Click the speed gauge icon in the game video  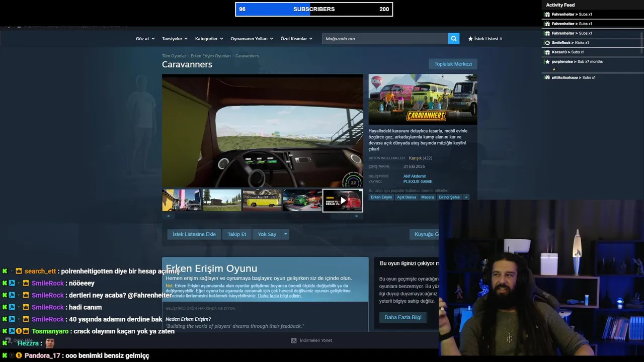pos(352,180)
